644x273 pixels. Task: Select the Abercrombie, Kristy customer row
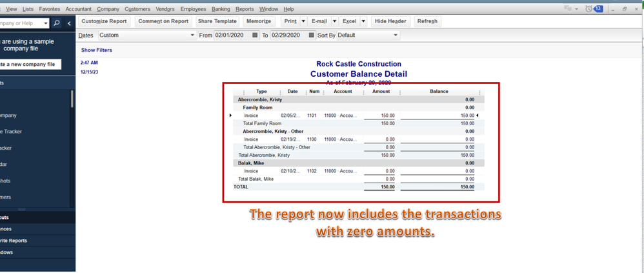359,100
